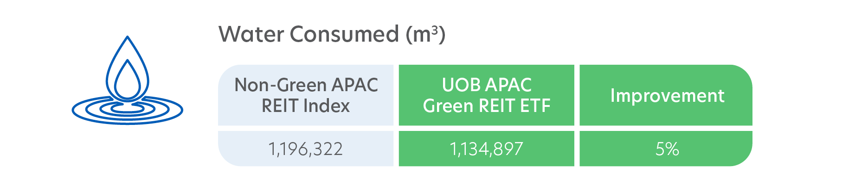Click the 5% improvement value
Viewport: 868px width, 186px height.
tap(667, 149)
